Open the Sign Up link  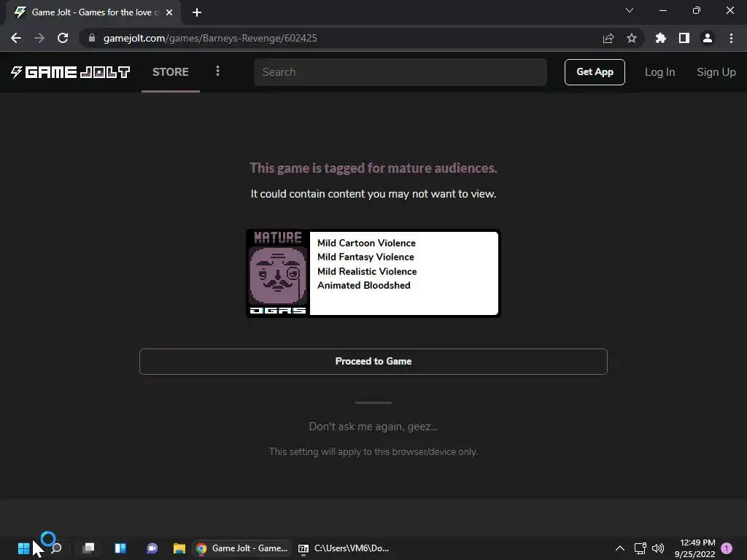[x=716, y=72]
